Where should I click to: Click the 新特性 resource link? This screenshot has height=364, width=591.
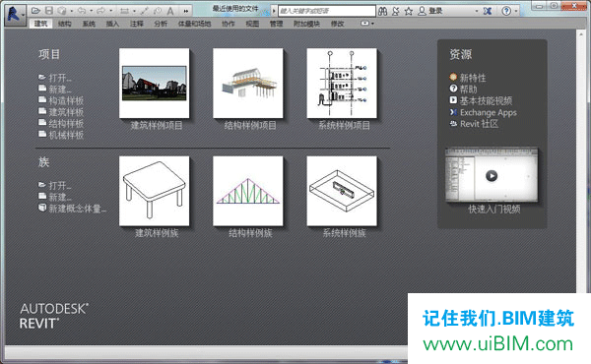[x=473, y=78]
